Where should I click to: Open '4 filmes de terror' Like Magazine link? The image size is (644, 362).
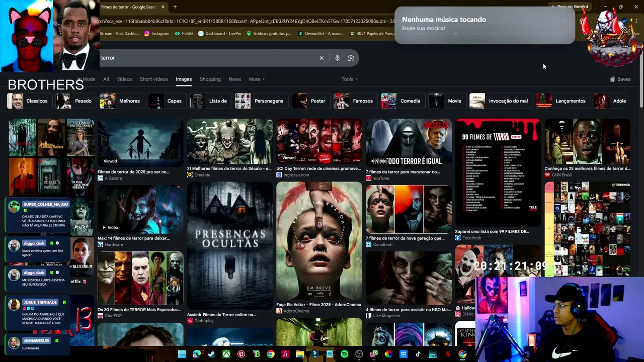[x=408, y=310]
